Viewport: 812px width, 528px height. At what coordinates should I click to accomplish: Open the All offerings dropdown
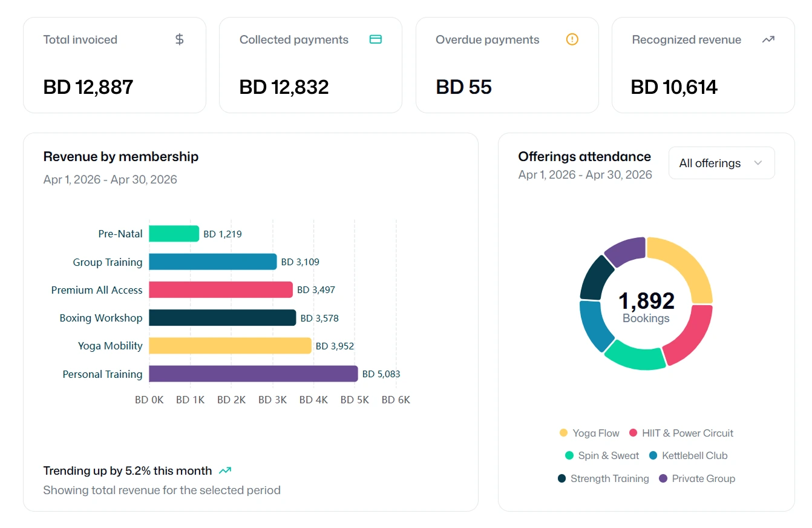pyautogui.click(x=721, y=163)
